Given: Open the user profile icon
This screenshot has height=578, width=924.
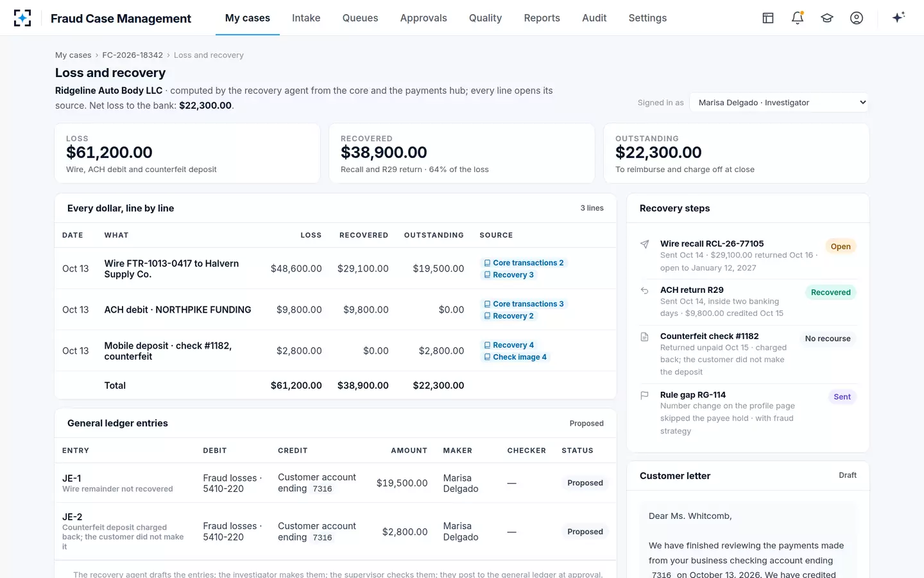Looking at the screenshot, I should tap(857, 18).
